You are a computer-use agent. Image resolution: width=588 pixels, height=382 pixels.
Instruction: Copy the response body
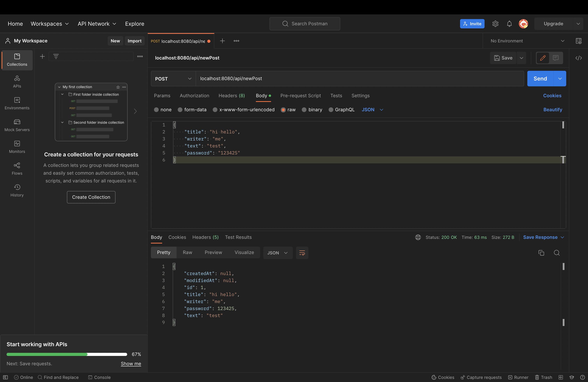541,253
